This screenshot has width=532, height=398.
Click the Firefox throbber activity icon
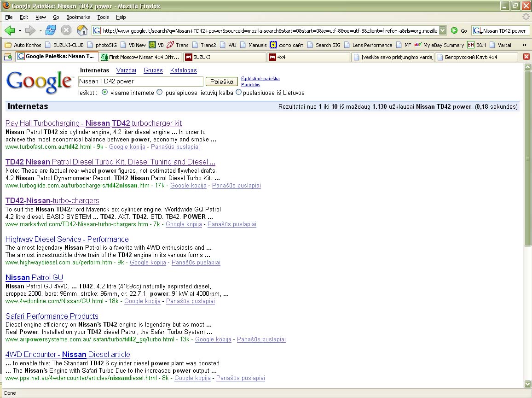[x=526, y=17]
